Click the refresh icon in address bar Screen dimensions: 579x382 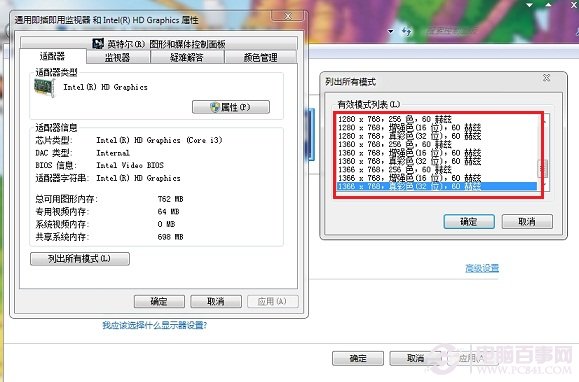pyautogui.click(x=407, y=32)
